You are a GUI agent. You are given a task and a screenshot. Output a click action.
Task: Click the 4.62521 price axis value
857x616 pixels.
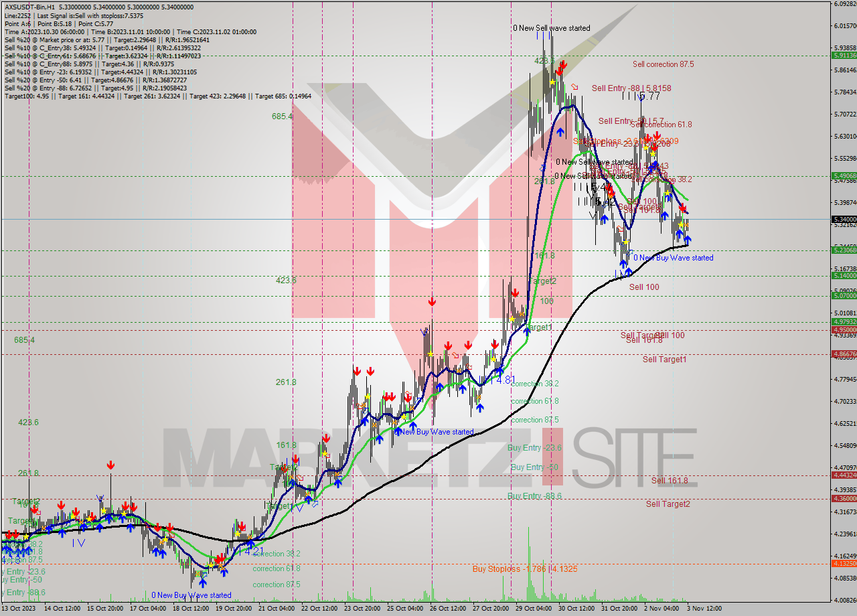point(845,424)
